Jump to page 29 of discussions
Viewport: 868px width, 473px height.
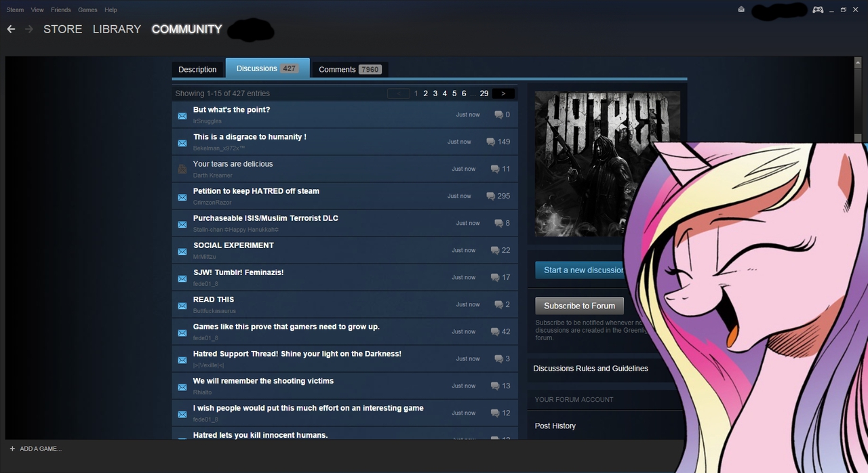(x=484, y=94)
